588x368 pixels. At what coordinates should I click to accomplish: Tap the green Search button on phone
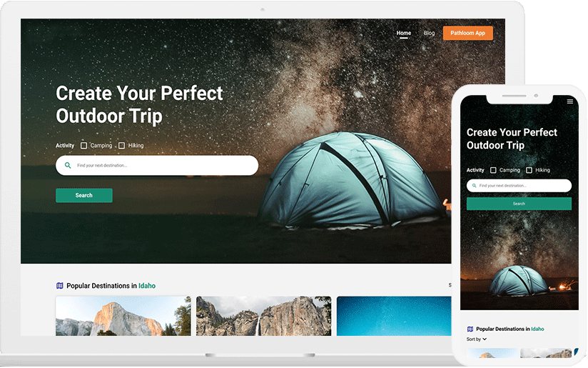(x=519, y=204)
